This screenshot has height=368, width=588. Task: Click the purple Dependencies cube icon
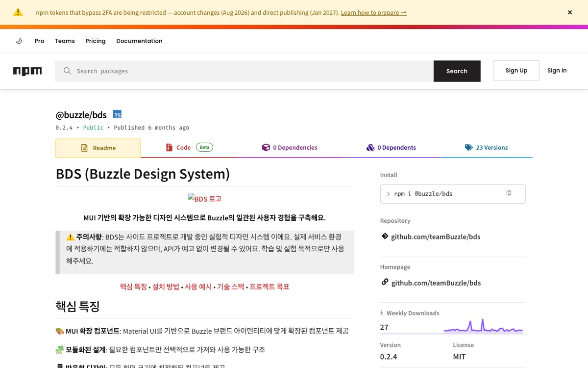[266, 147]
